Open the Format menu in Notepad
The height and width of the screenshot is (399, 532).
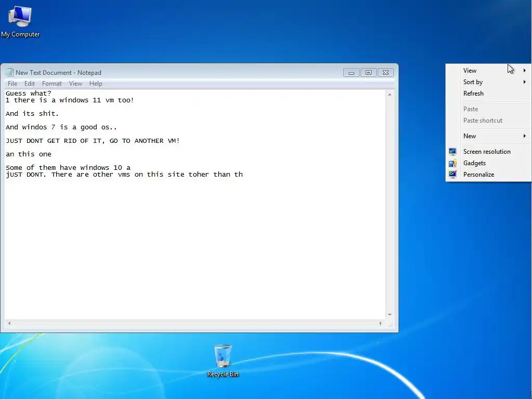click(52, 84)
